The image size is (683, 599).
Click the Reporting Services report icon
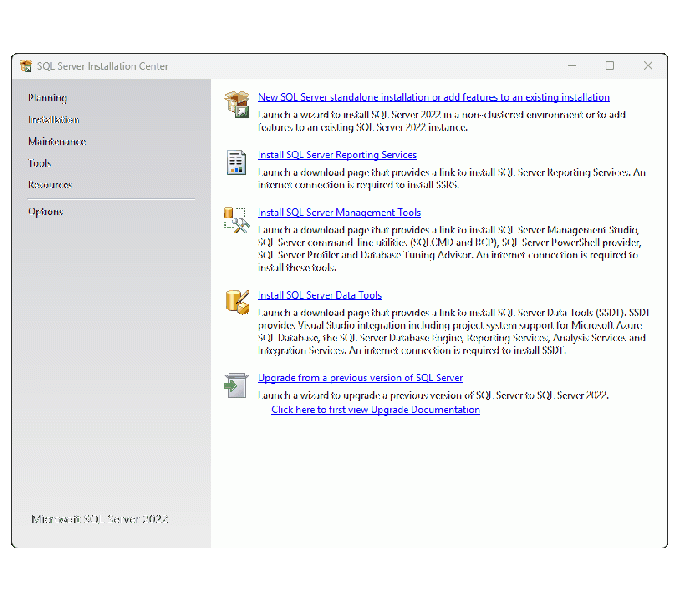(x=236, y=162)
